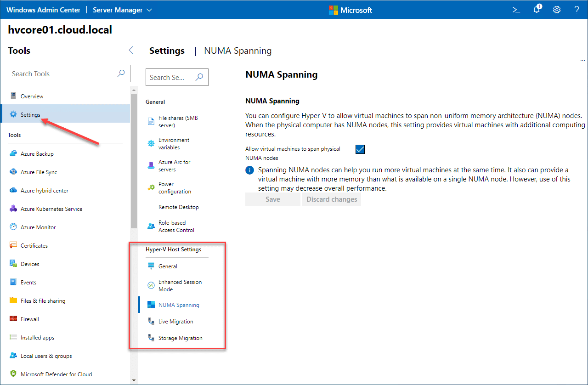Click the Firewall icon
This screenshot has width=588, height=385.
(x=13, y=319)
